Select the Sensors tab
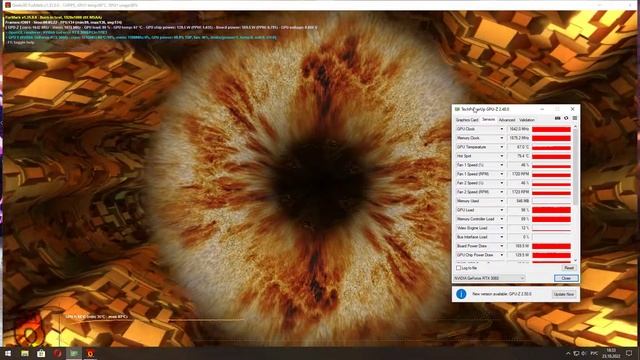The image size is (640, 360). coord(488,120)
